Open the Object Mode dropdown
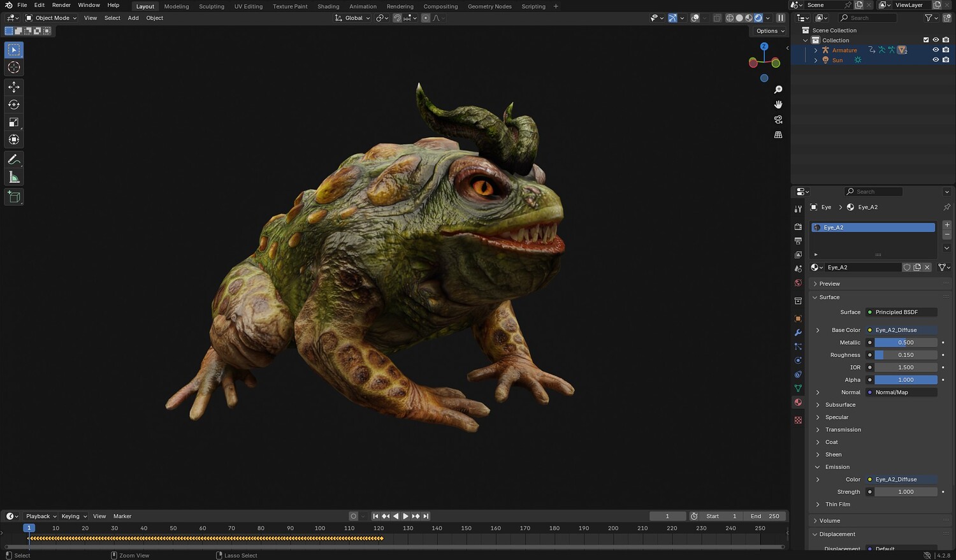Viewport: 956px width, 560px height. (51, 18)
